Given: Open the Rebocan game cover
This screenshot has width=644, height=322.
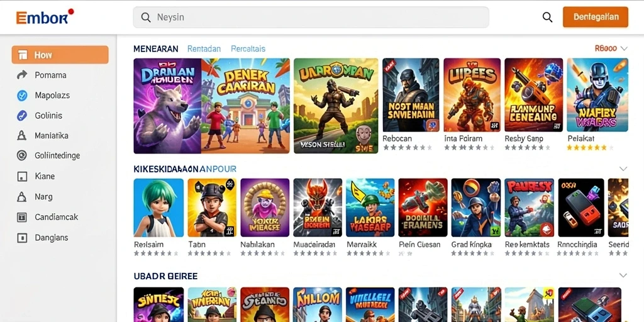Looking at the screenshot, I should (x=411, y=95).
